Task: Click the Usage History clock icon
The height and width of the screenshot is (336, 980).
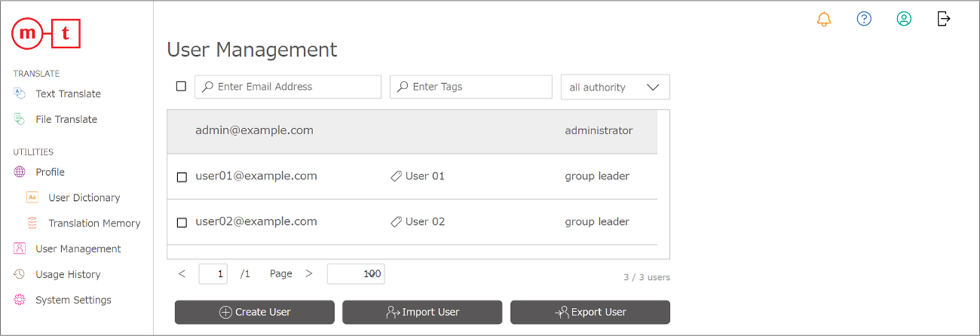Action: (x=20, y=274)
